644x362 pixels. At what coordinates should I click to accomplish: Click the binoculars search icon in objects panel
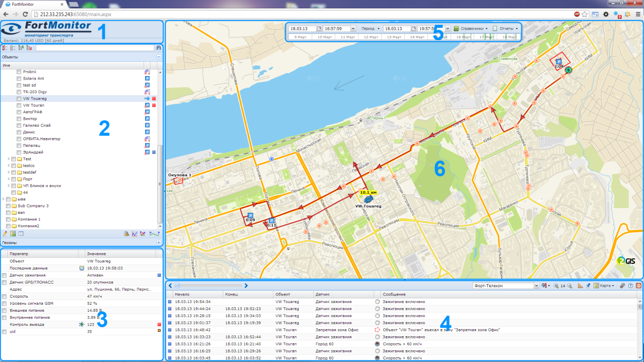pyautogui.click(x=158, y=48)
